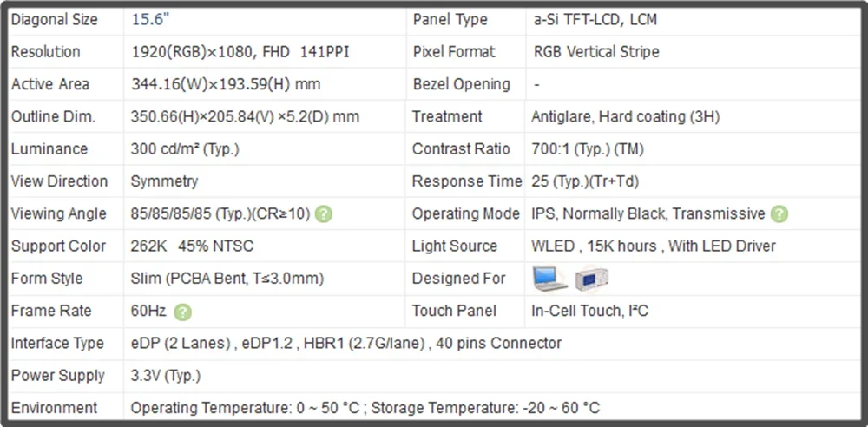Click the Touch Panel label

coord(454,311)
